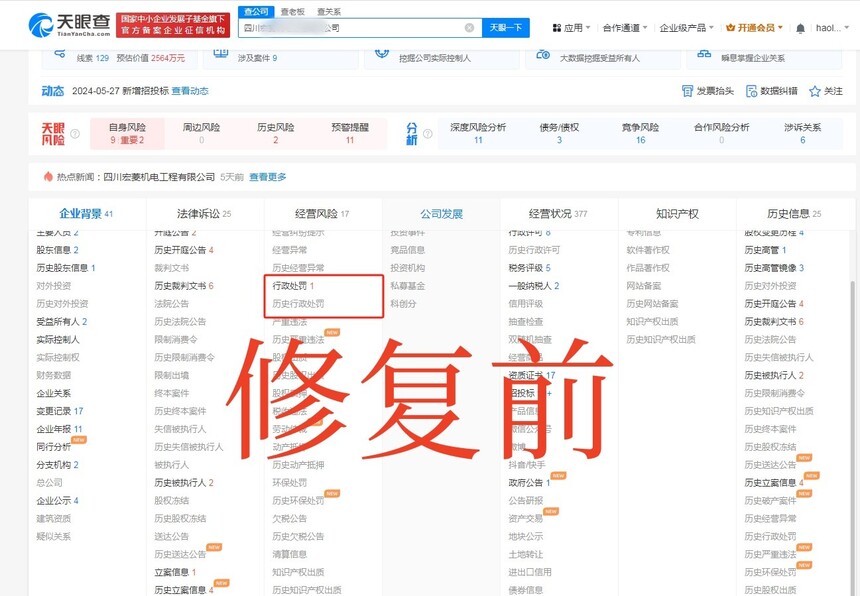This screenshot has height=596, width=860.
Task: Switch to the 法律诉讼 section
Action: pyautogui.click(x=205, y=214)
